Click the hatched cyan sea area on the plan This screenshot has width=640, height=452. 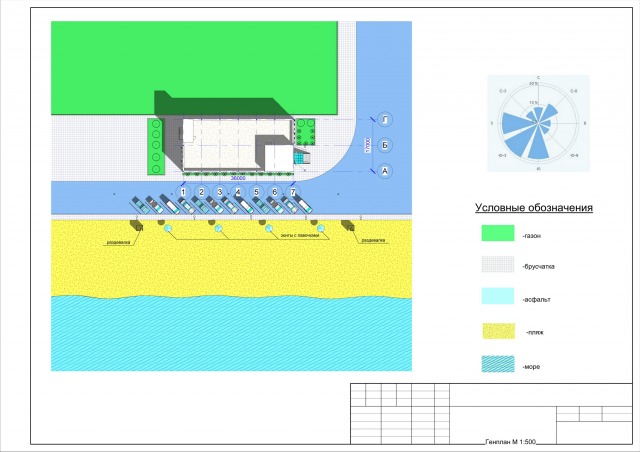231,335
